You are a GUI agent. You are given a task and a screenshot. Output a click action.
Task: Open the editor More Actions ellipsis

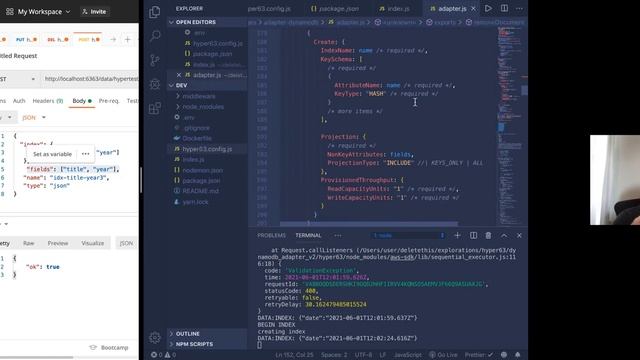tap(519, 8)
